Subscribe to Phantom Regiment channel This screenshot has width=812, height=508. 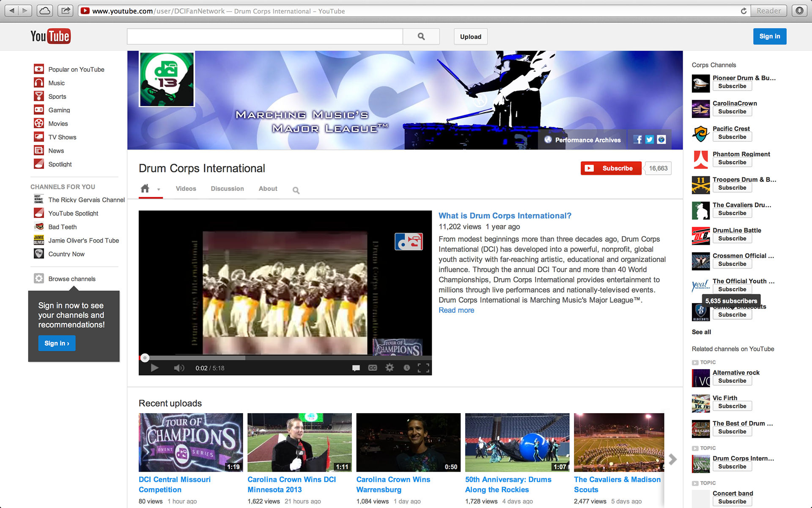732,162
